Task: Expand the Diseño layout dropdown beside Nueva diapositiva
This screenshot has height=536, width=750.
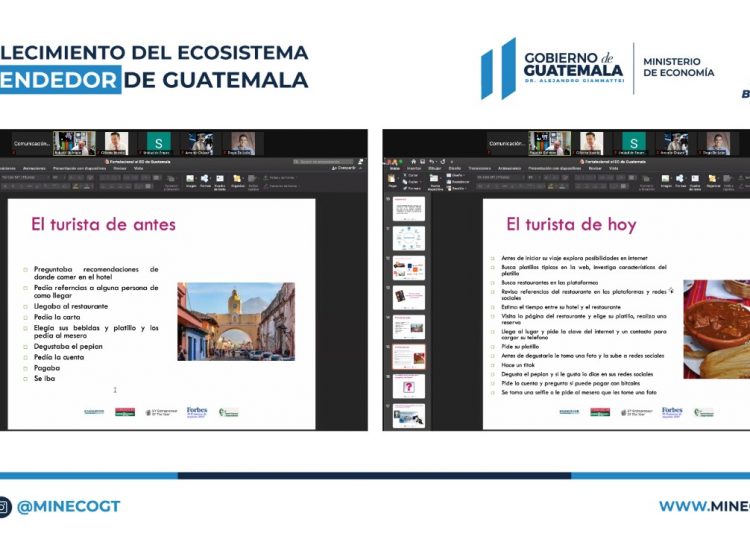Action: click(x=458, y=176)
